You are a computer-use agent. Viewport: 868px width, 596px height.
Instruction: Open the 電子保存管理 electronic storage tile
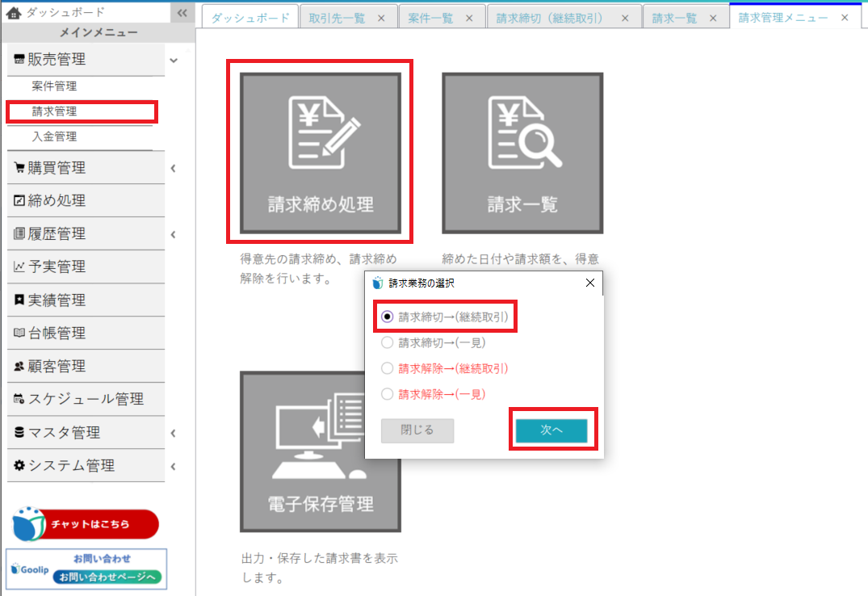point(321,451)
